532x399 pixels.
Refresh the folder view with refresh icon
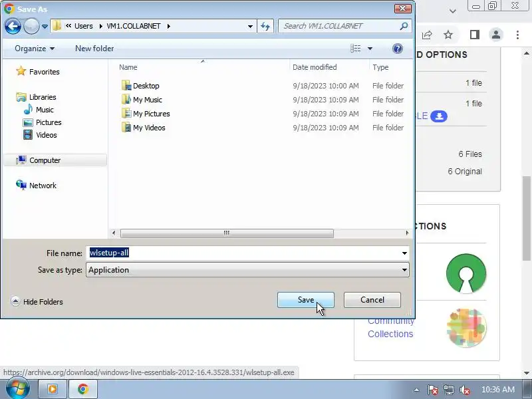(x=265, y=26)
